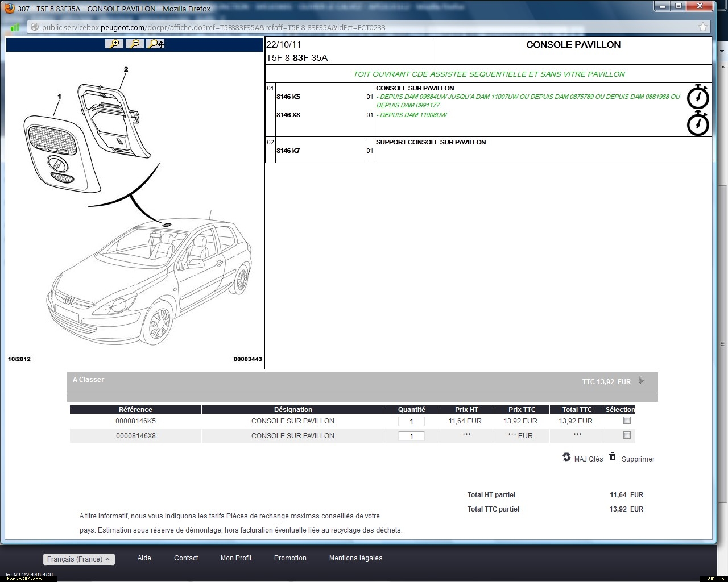Image resolution: width=728 pixels, height=582 pixels.
Task: Open the Français (France) language dropdown
Action: pos(79,559)
